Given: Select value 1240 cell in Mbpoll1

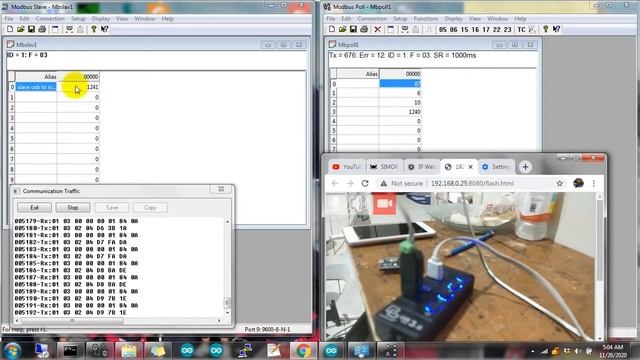Looking at the screenshot, I should (400, 112).
